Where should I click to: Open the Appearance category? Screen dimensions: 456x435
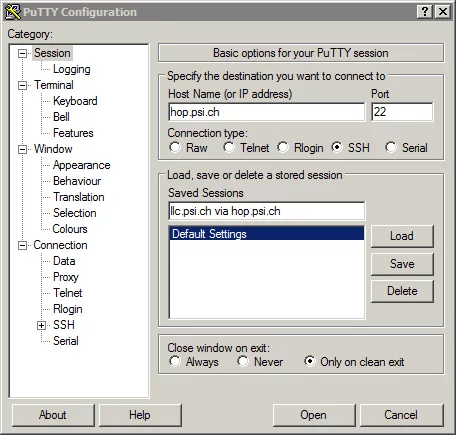(82, 165)
